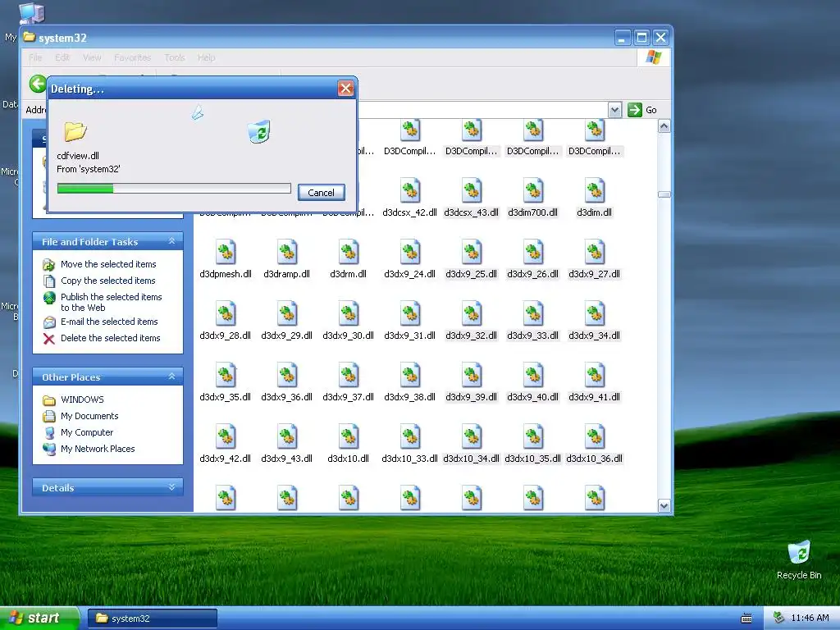Viewport: 840px width, 630px height.
Task: Click the d3dx9_40.dll file name
Action: [x=533, y=398]
